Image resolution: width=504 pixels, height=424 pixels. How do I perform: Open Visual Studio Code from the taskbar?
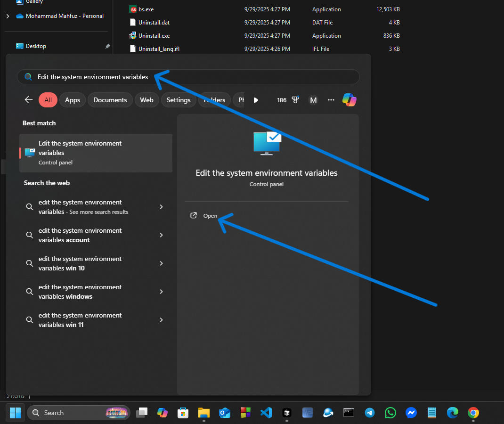click(266, 413)
